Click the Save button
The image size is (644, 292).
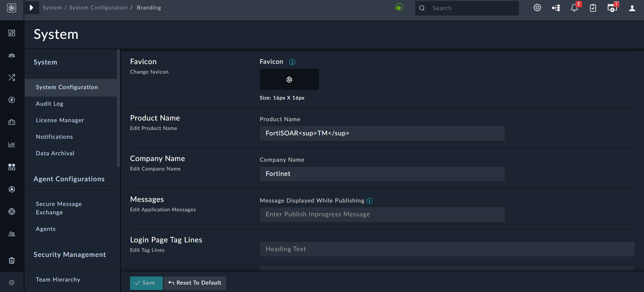point(146,283)
